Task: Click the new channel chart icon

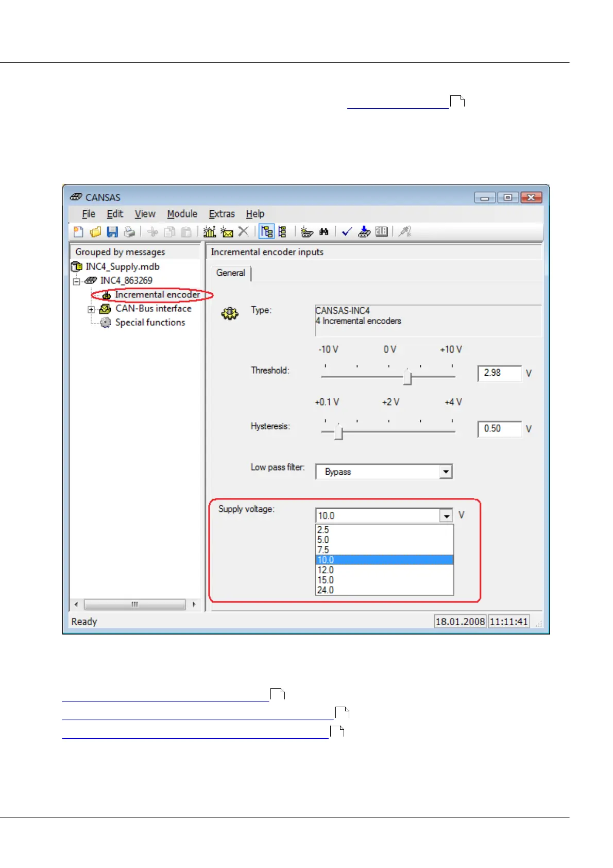Action: coord(209,232)
